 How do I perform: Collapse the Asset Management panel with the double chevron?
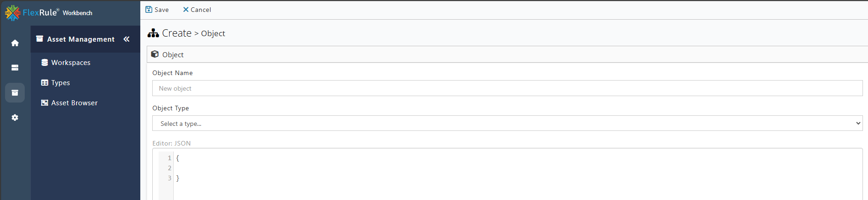127,39
